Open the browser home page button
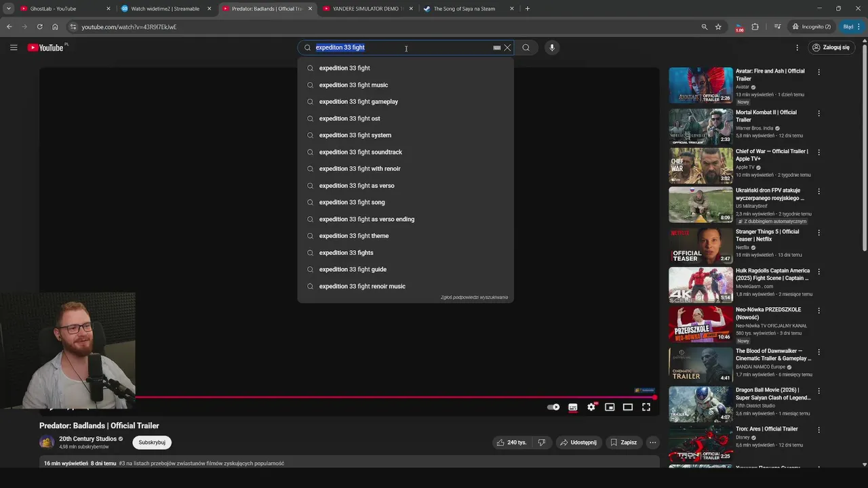Screen dimensions: 868x488 pos(55,26)
